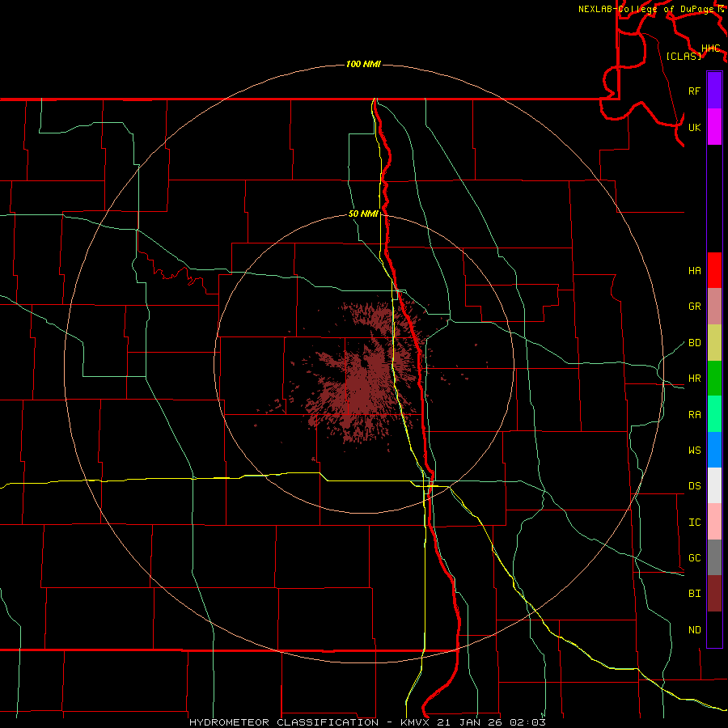
Task: Click the RF legend label
Action: (695, 91)
